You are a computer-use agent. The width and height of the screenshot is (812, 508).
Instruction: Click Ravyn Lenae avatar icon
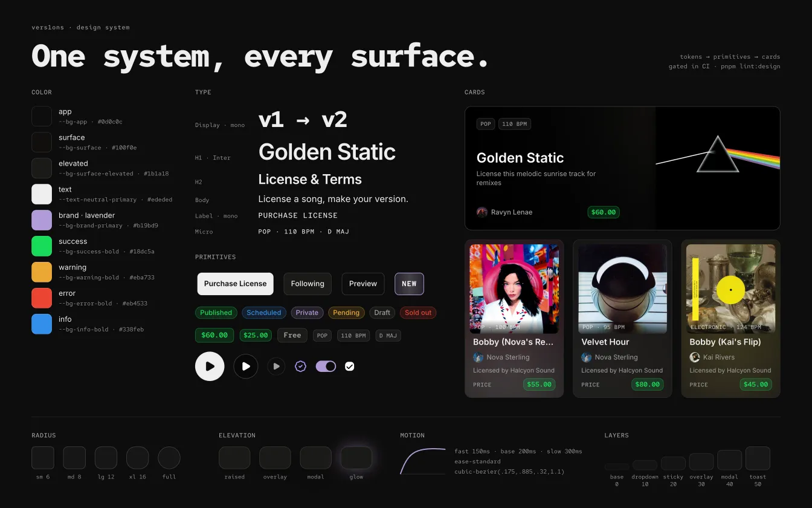coord(482,212)
